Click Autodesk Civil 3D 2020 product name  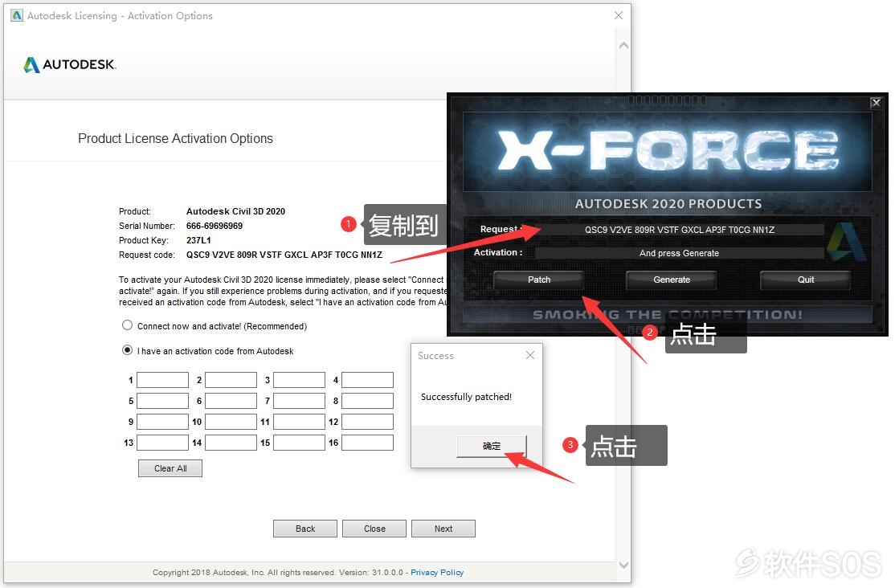point(235,211)
